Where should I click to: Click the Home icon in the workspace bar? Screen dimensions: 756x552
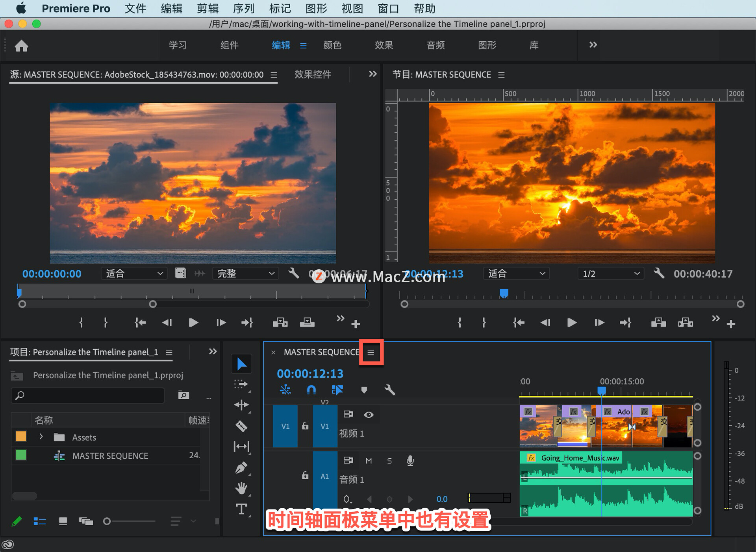(21, 46)
